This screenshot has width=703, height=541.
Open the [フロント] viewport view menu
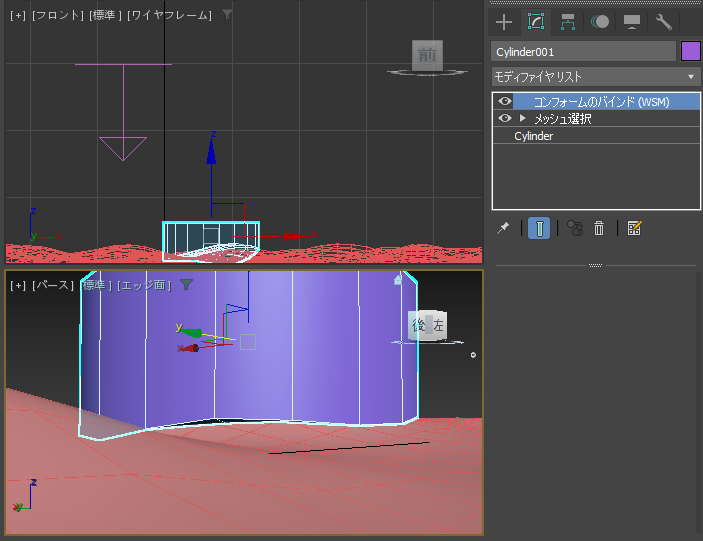pos(58,15)
